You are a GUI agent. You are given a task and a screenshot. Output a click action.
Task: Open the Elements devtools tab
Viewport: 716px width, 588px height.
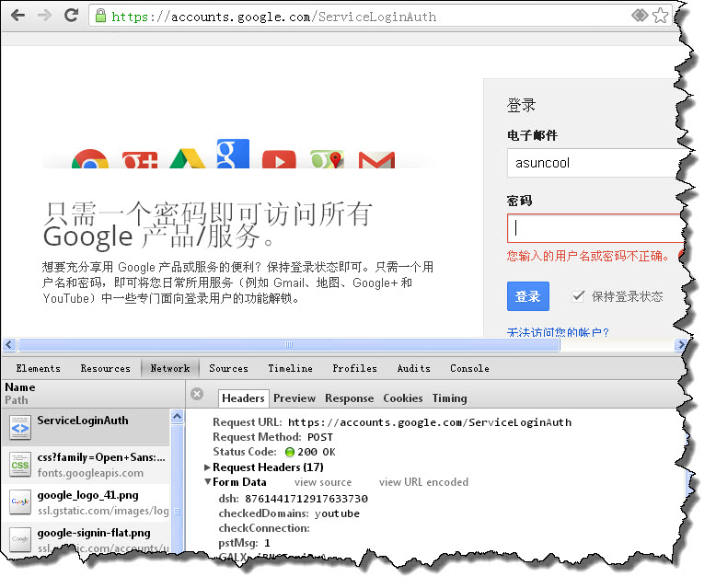pyautogui.click(x=39, y=368)
